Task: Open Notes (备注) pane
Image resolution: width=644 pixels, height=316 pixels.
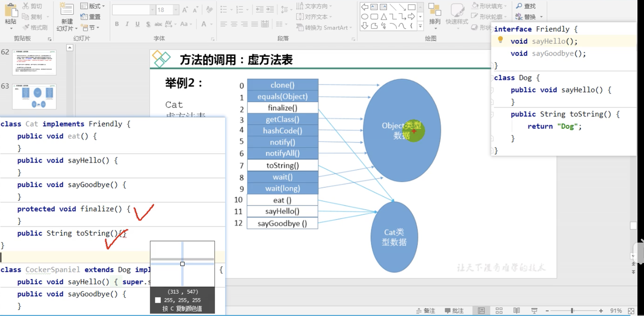Action: pyautogui.click(x=426, y=310)
